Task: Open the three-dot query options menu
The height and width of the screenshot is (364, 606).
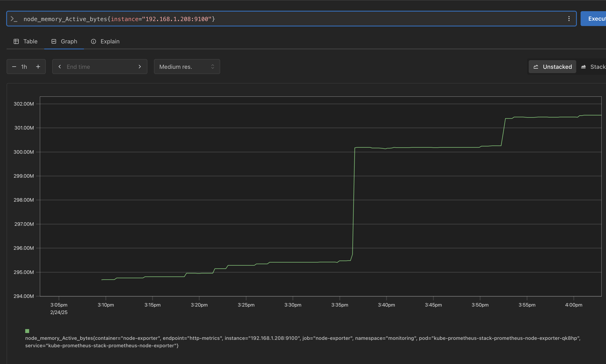Action: (569, 19)
